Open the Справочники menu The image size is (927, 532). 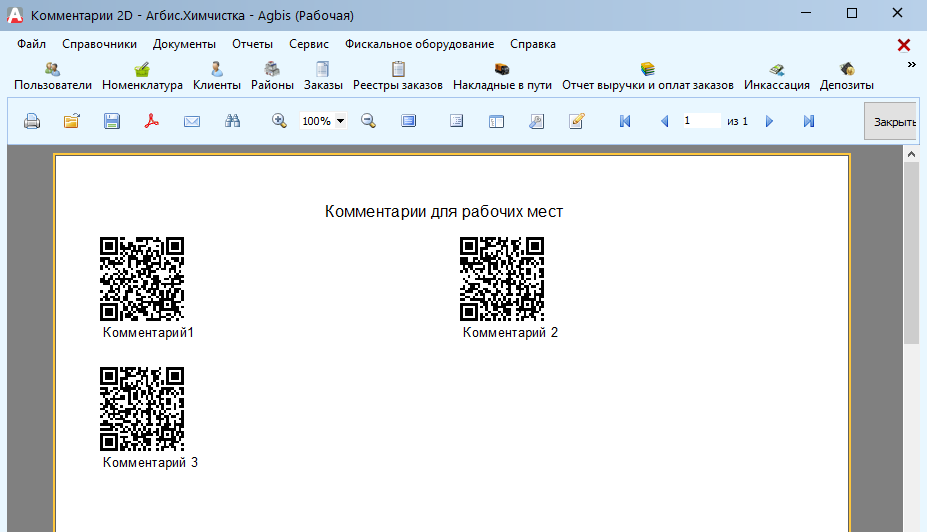[99, 44]
